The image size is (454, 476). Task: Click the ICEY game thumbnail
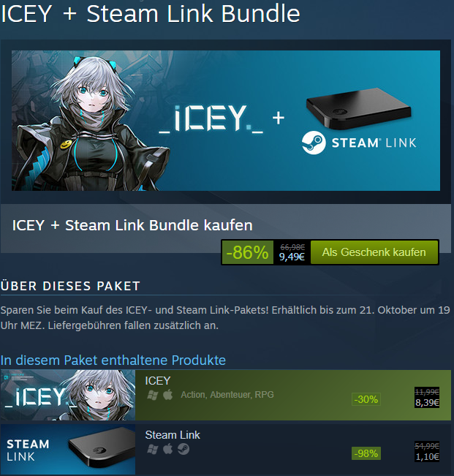(68, 395)
